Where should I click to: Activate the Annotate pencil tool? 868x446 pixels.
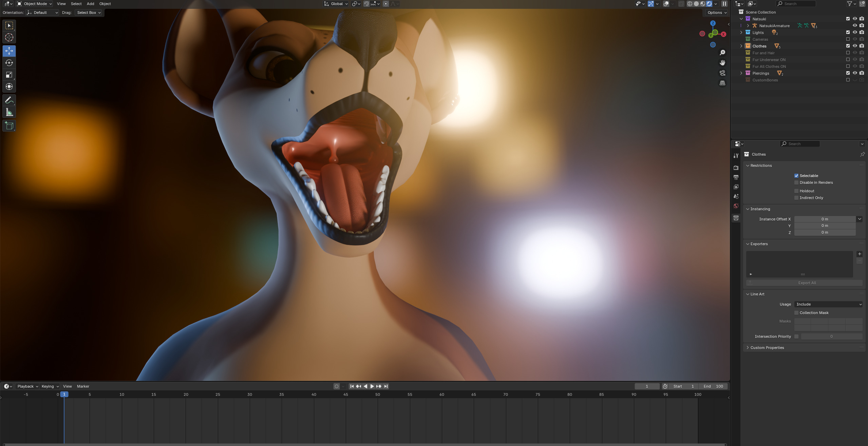(9, 100)
